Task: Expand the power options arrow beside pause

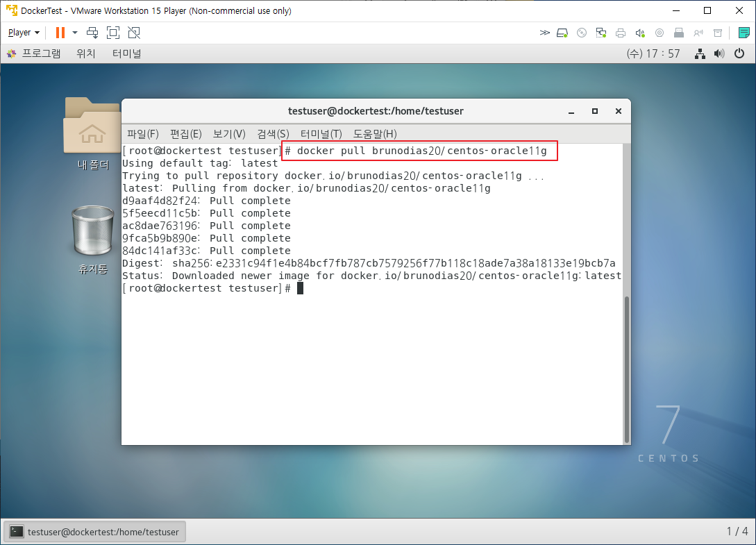Action: pyautogui.click(x=75, y=33)
